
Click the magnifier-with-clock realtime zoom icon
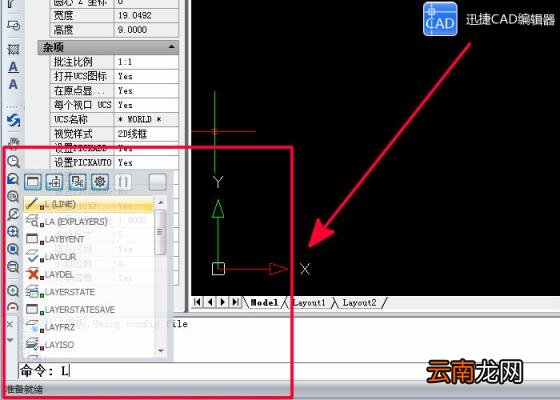(13, 161)
